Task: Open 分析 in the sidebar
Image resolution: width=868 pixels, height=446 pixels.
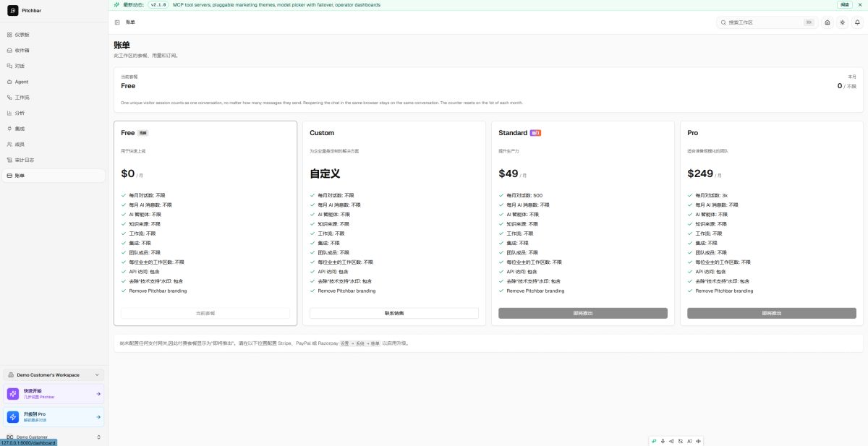Action: [x=54, y=113]
